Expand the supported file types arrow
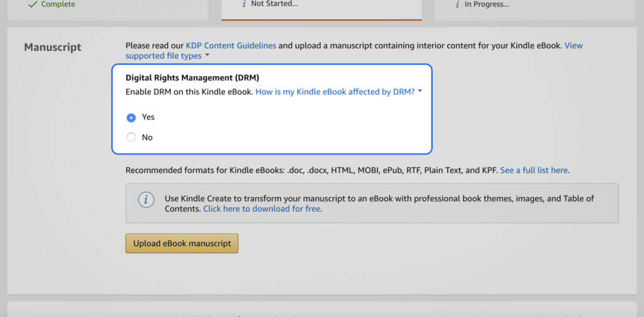Image resolution: width=644 pixels, height=317 pixels. (208, 55)
